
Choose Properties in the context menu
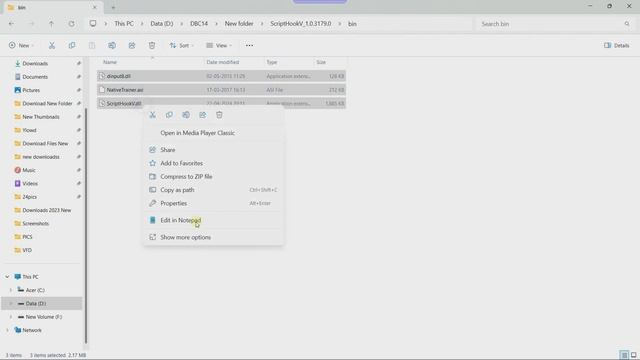[213, 203]
